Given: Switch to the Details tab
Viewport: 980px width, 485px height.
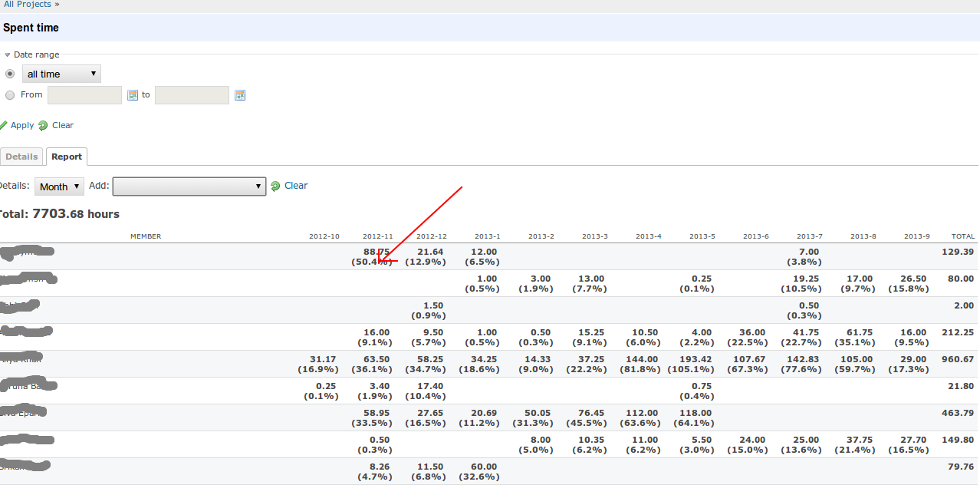Looking at the screenshot, I should point(21,157).
